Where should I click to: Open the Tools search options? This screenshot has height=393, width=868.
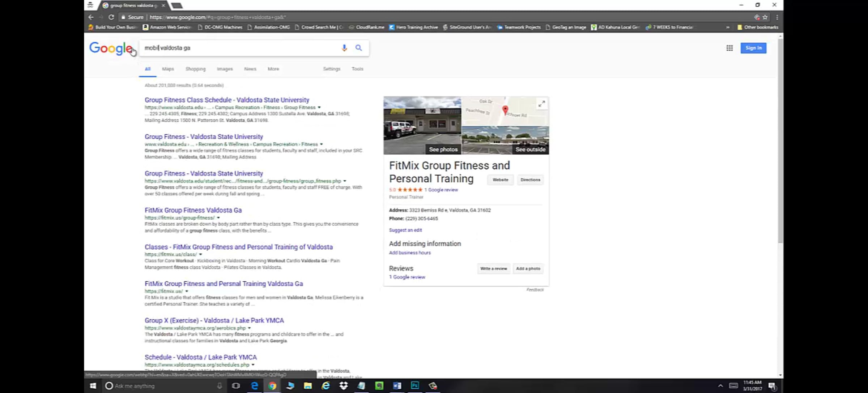[x=357, y=69]
